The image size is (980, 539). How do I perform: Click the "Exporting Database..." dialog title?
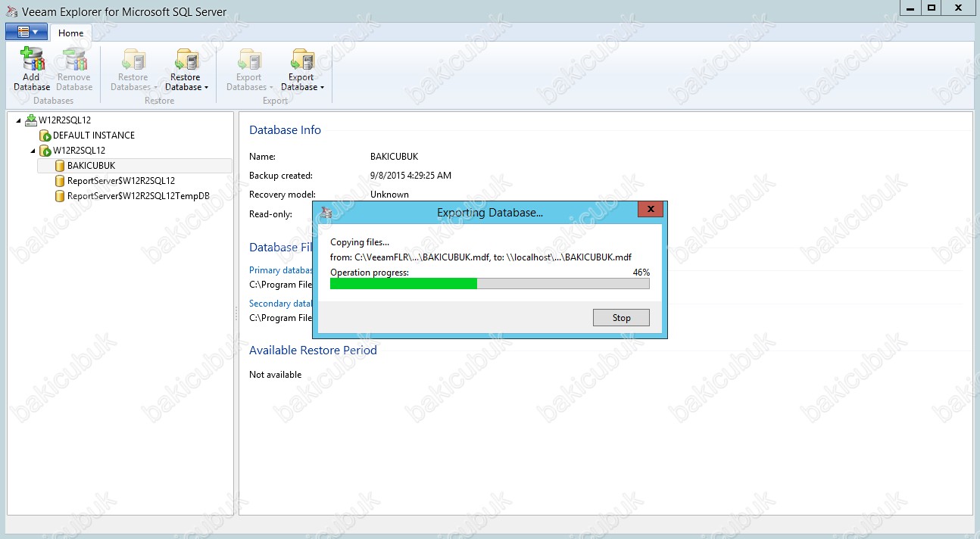point(490,213)
